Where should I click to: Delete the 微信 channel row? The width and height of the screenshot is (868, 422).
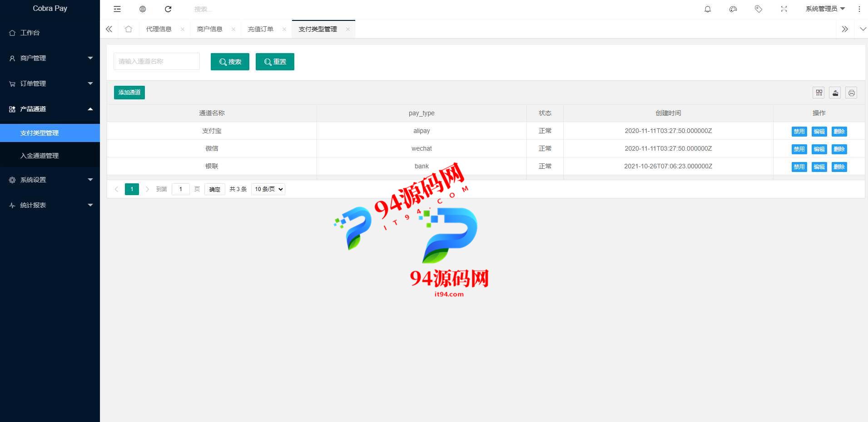click(839, 149)
